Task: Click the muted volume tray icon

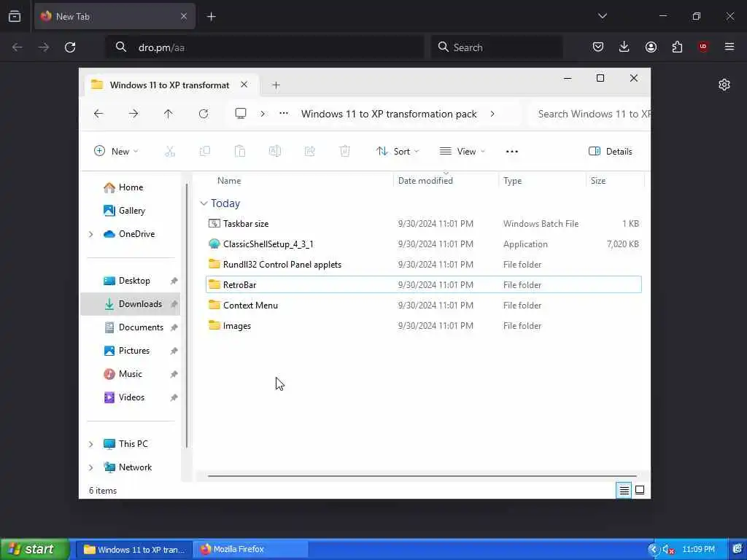Action: coord(668,550)
